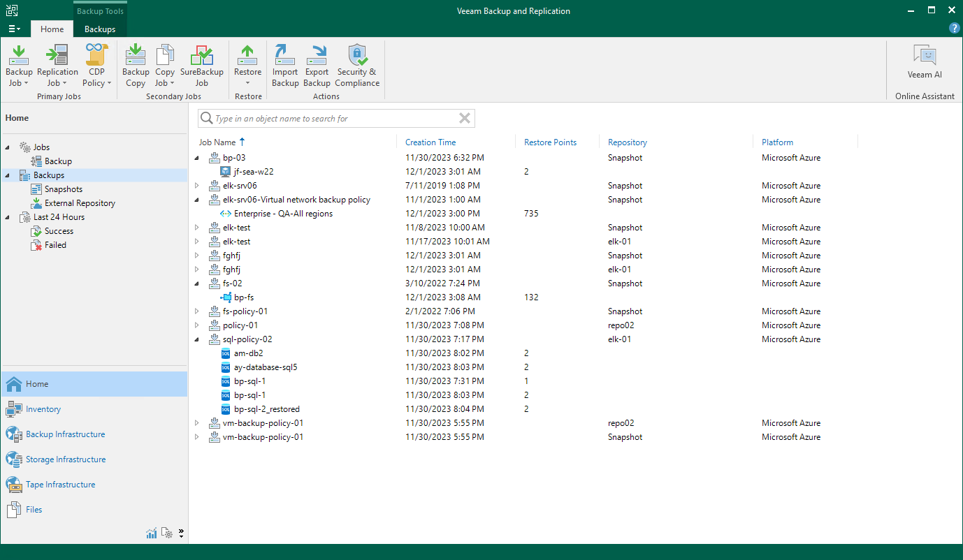Expand the policy-01 job row
This screenshot has width=963, height=560.
(197, 325)
